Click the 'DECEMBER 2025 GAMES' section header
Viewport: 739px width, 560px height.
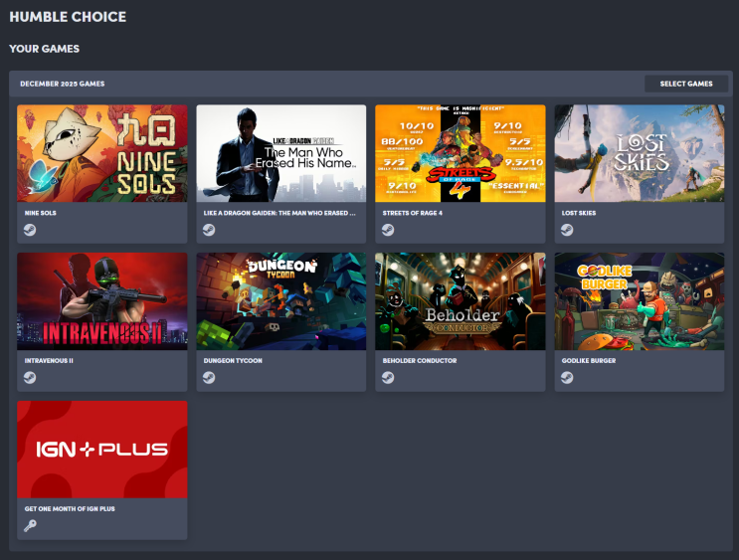pos(63,84)
